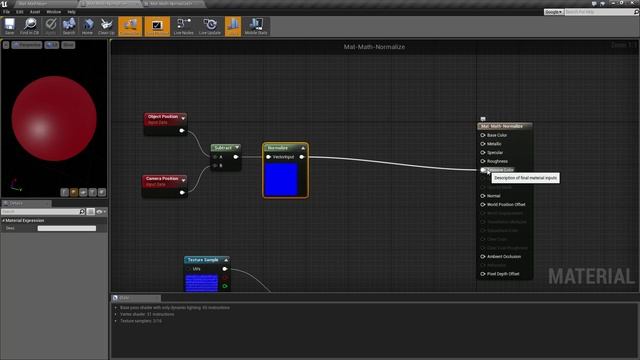This screenshot has height=360, width=640.
Task: Click Find in CB toolbar icon
Action: 29,26
